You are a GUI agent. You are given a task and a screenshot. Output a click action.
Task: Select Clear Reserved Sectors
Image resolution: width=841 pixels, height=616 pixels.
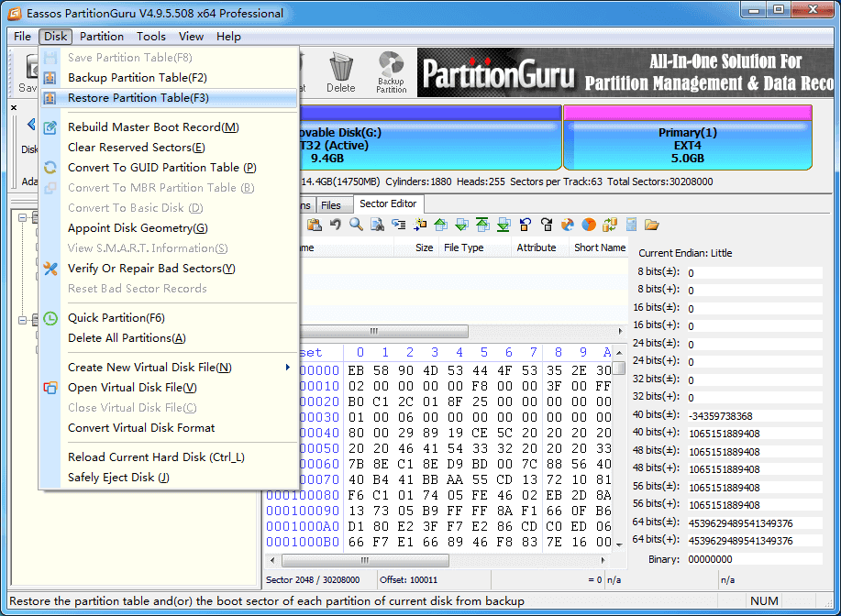tap(169, 148)
